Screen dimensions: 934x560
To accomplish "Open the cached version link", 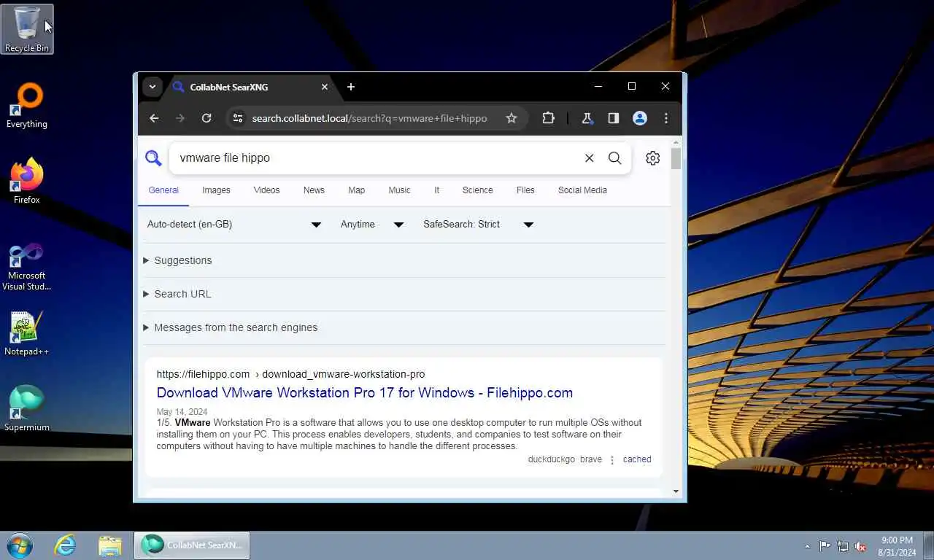I will [x=637, y=459].
